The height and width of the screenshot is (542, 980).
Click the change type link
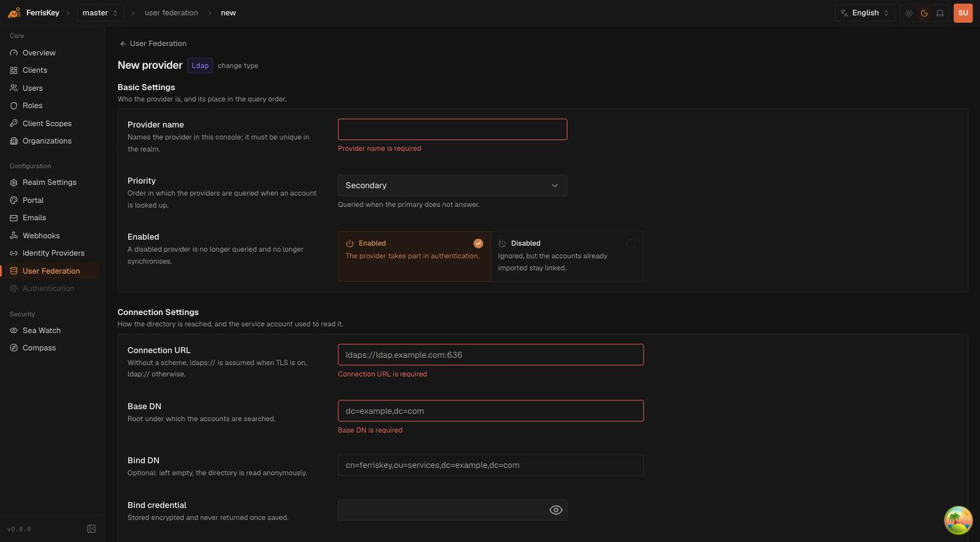[x=238, y=65]
